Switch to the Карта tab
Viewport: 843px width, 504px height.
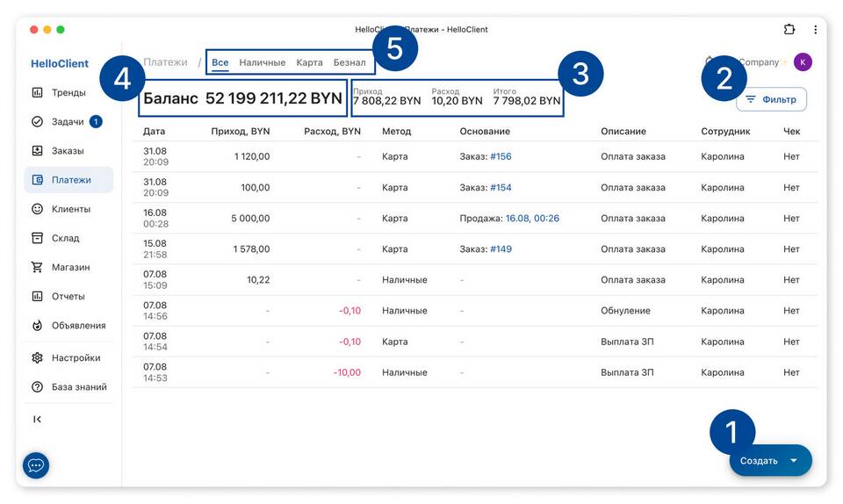(x=310, y=62)
